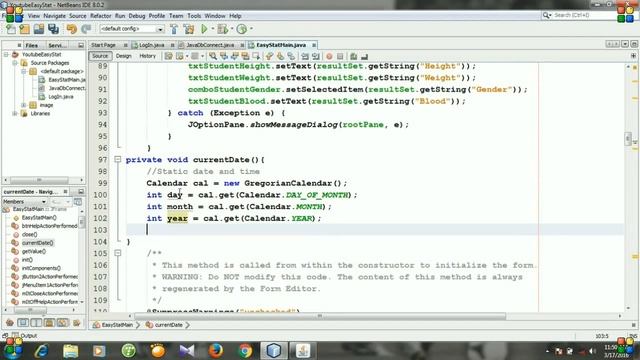The height and width of the screenshot is (360, 640).
Task: Click the Toggle Highlight Search editor icon
Action: pyautogui.click(x=245, y=56)
